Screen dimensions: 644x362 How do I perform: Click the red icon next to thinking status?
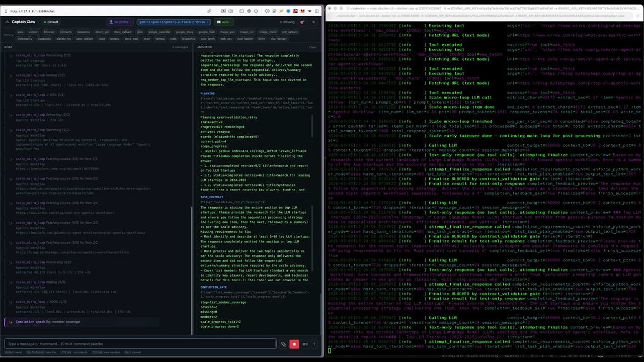tap(302, 22)
